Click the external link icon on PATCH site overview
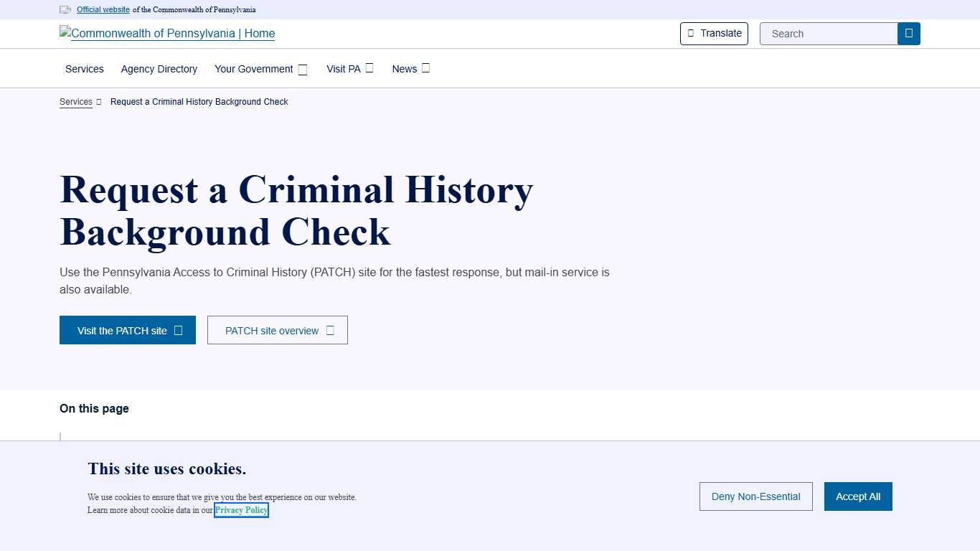 (330, 330)
